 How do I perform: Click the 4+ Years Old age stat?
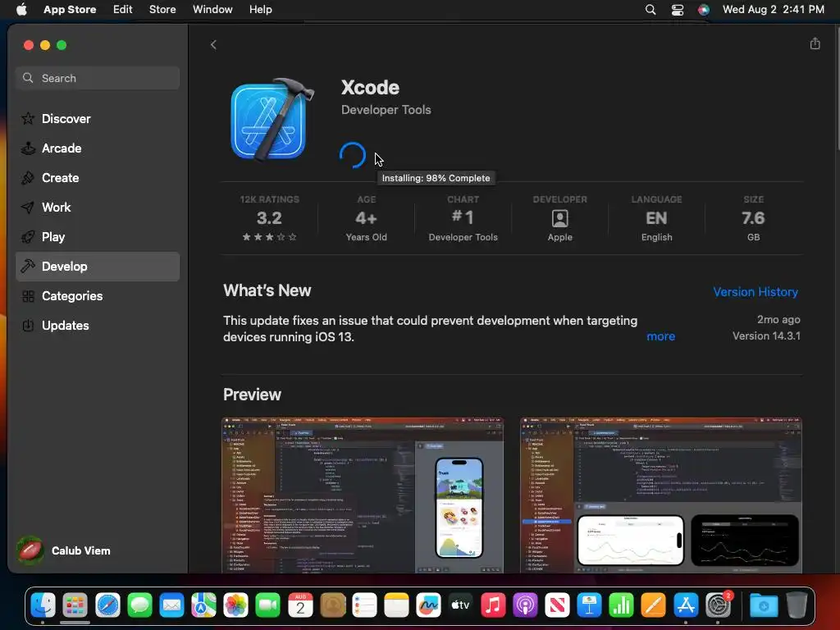[x=367, y=218]
